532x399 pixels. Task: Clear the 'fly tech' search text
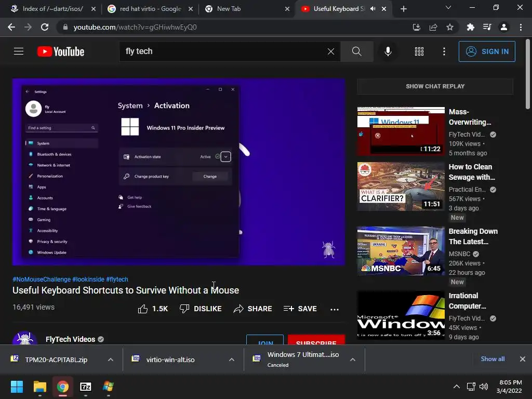coord(331,51)
